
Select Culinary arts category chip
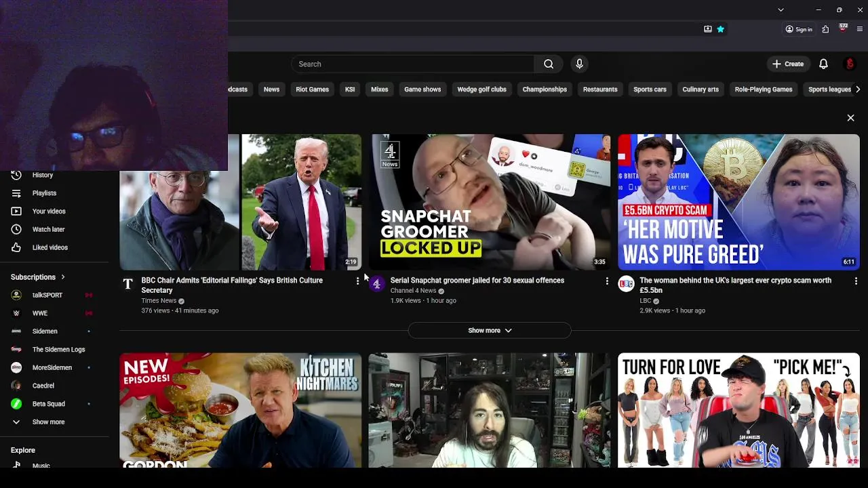click(x=701, y=89)
